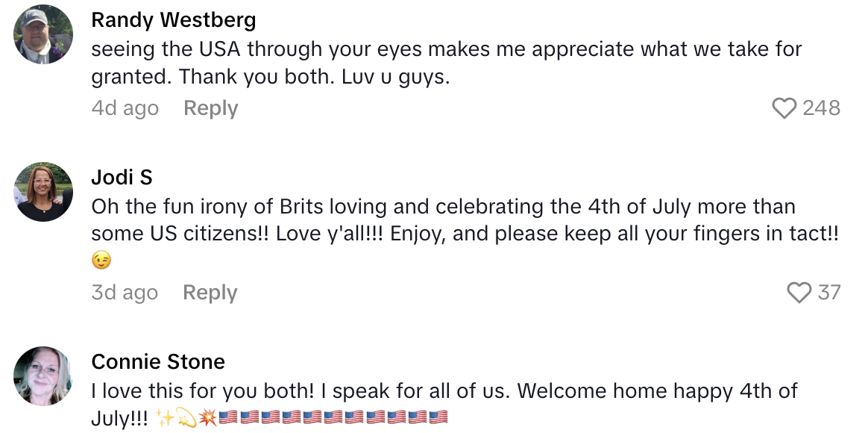Click the "4d ago" timestamp
Image resolution: width=868 pixels, height=433 pixels.
(x=125, y=109)
